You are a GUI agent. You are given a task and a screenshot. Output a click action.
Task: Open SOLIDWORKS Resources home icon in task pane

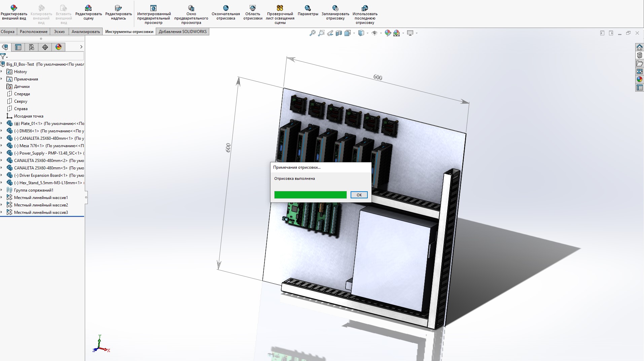coord(640,47)
